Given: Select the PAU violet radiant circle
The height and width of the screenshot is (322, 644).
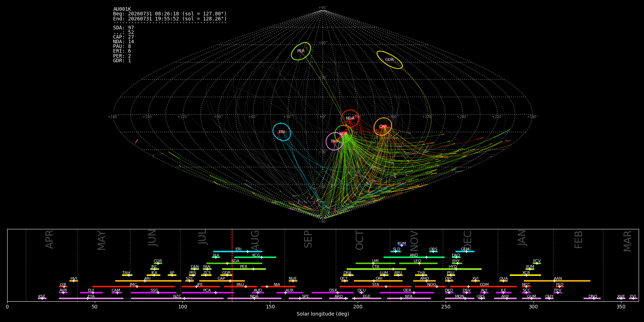Looking at the screenshot, I should (335, 141).
